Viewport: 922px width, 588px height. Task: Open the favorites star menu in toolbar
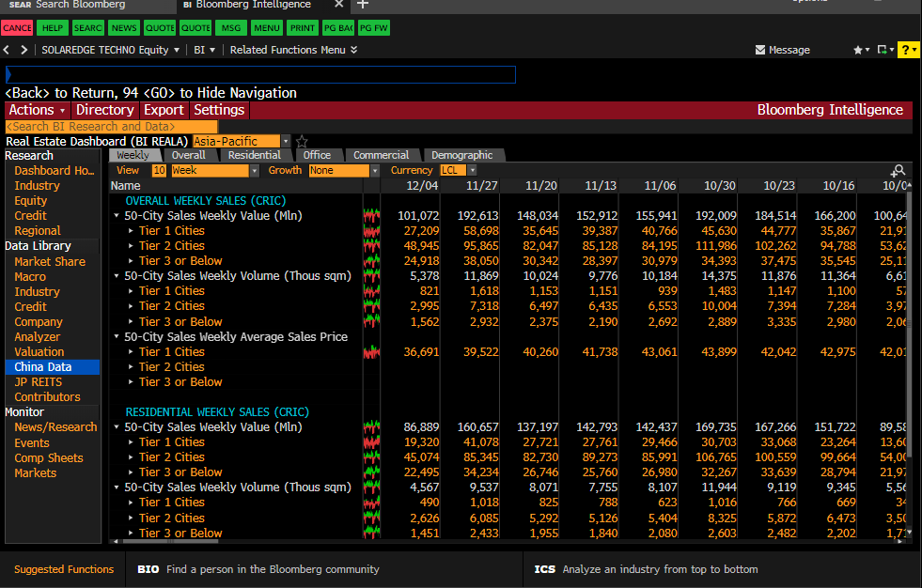860,50
